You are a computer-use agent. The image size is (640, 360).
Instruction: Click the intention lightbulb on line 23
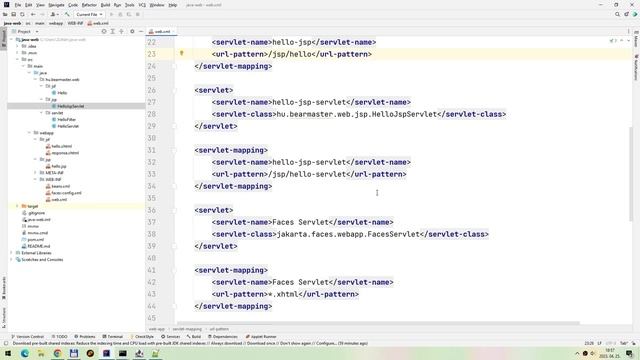pyautogui.click(x=182, y=53)
